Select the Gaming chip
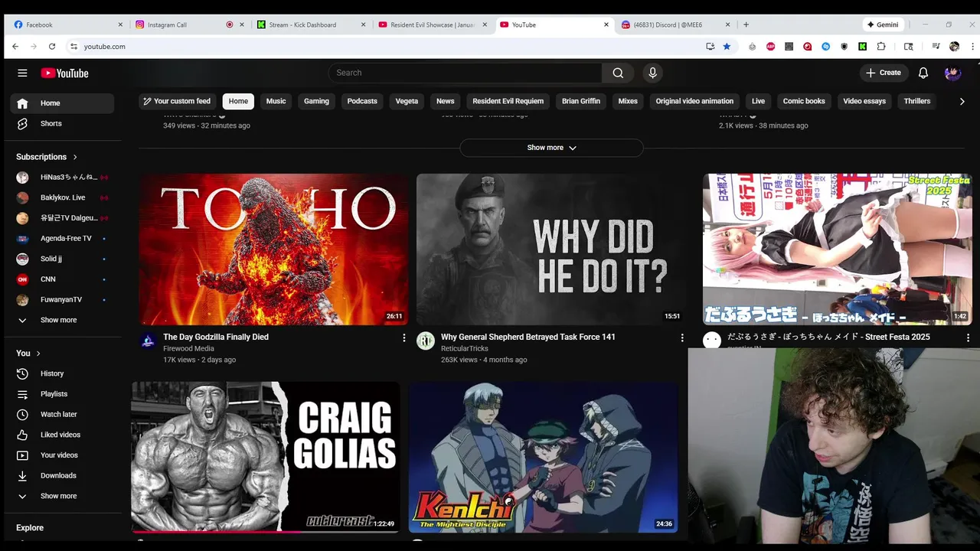 coord(316,101)
